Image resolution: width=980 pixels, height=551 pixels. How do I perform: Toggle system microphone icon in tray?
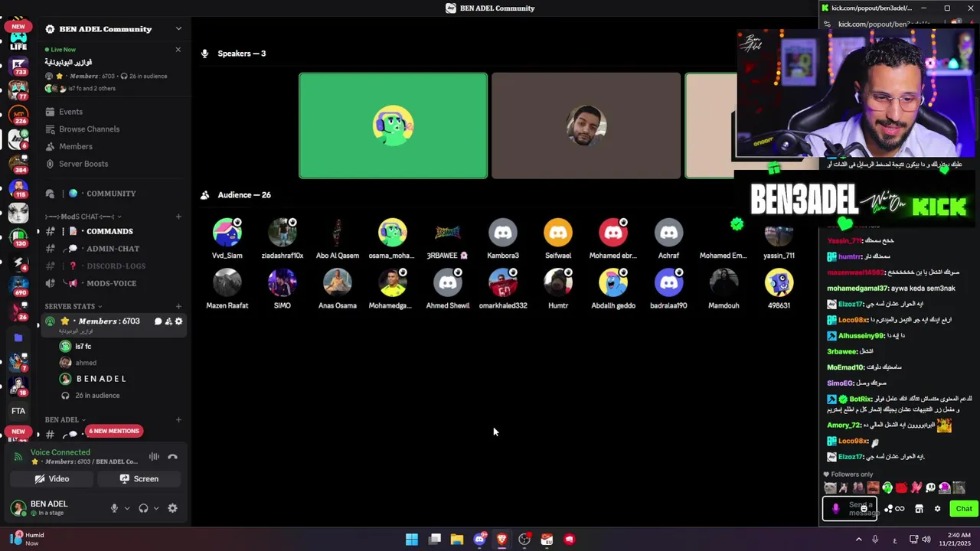tap(875, 540)
